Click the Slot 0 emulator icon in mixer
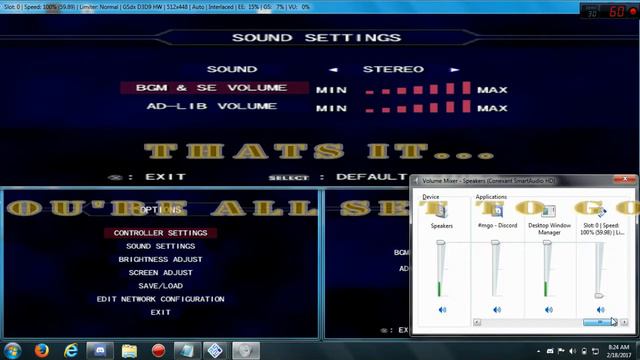Image resolution: width=640 pixels, height=360 pixels. (601, 211)
